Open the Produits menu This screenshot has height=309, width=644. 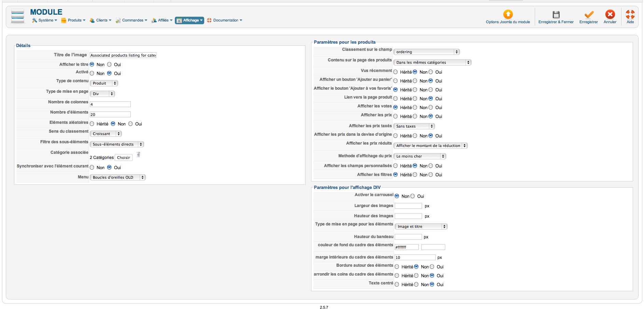(x=73, y=20)
